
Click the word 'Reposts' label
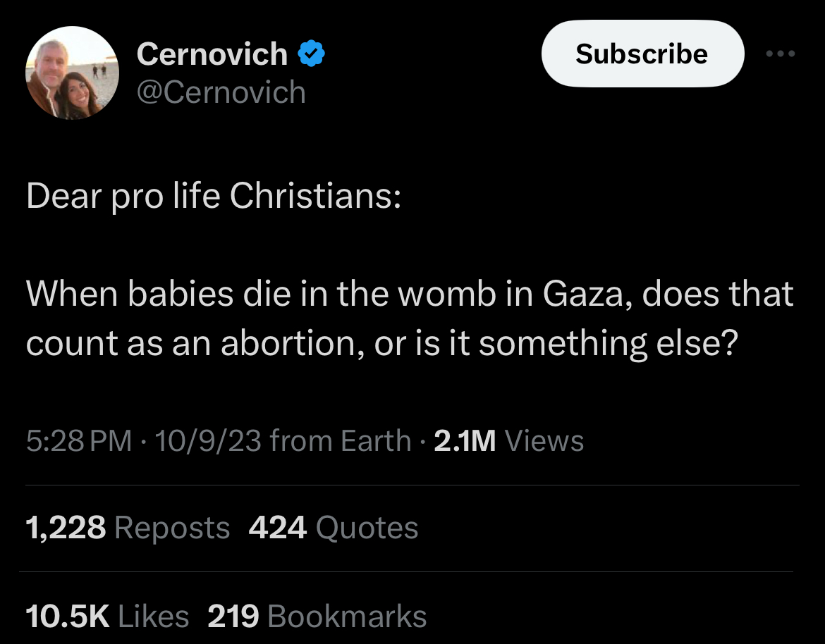(172, 527)
